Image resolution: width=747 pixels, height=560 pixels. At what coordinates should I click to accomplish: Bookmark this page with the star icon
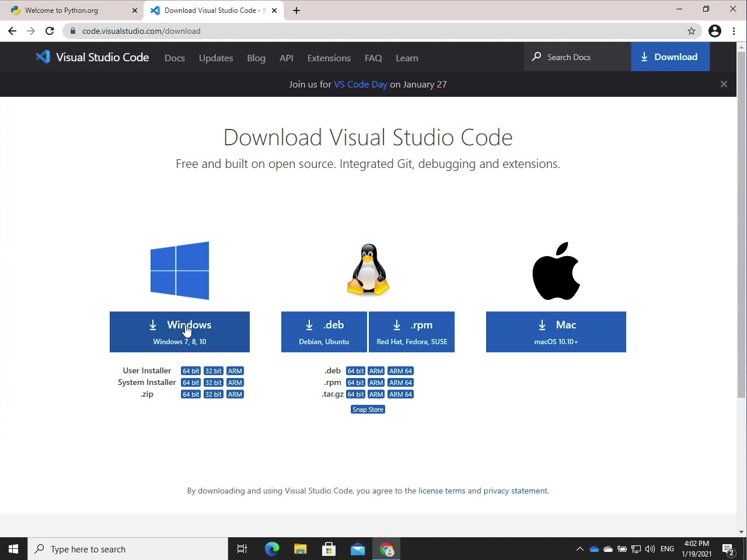click(692, 31)
